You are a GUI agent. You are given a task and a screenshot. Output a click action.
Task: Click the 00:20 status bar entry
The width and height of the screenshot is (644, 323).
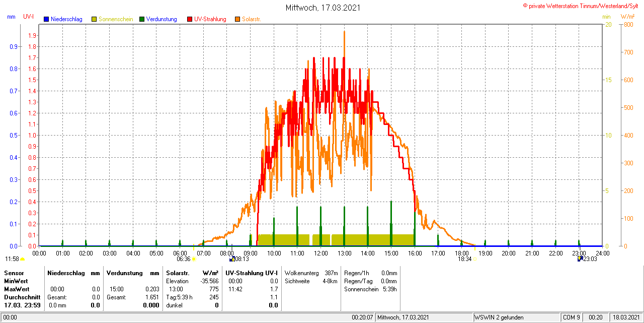click(595, 317)
